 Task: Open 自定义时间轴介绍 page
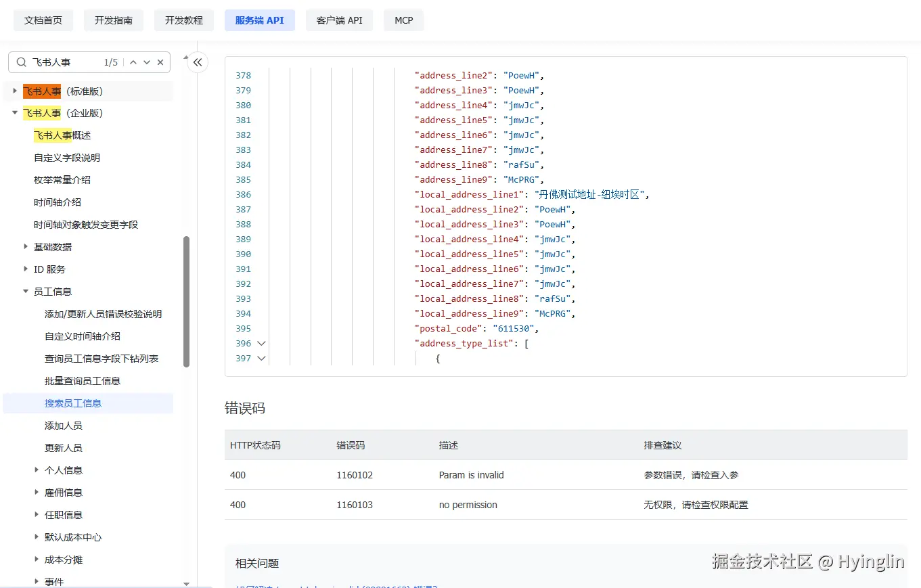pyautogui.click(x=83, y=336)
